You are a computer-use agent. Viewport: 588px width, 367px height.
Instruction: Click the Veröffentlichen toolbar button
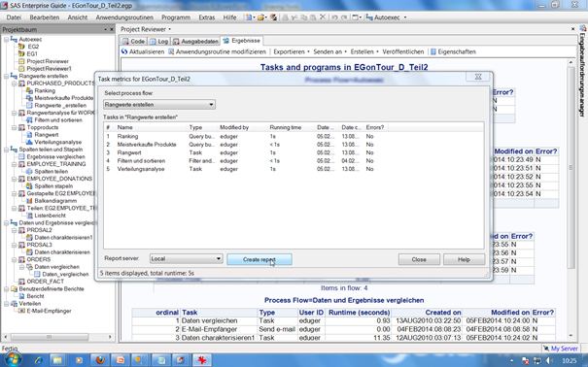tap(402, 51)
